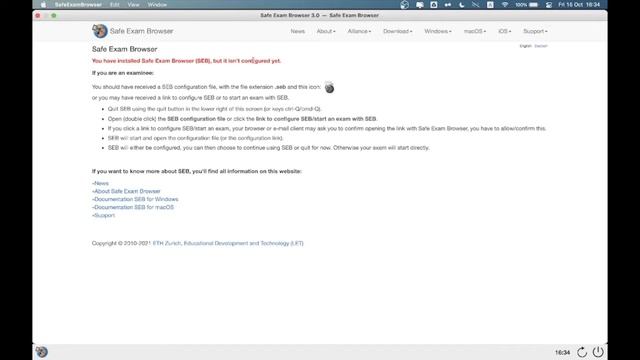Reload the page with the taskbar reload icon
This screenshot has height=360, width=640.
point(582,352)
